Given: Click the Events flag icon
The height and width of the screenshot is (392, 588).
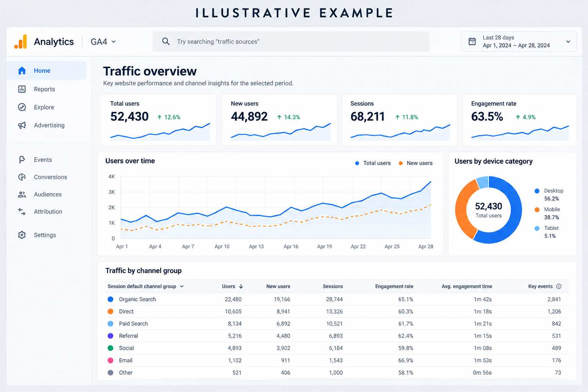Looking at the screenshot, I should click(22, 160).
